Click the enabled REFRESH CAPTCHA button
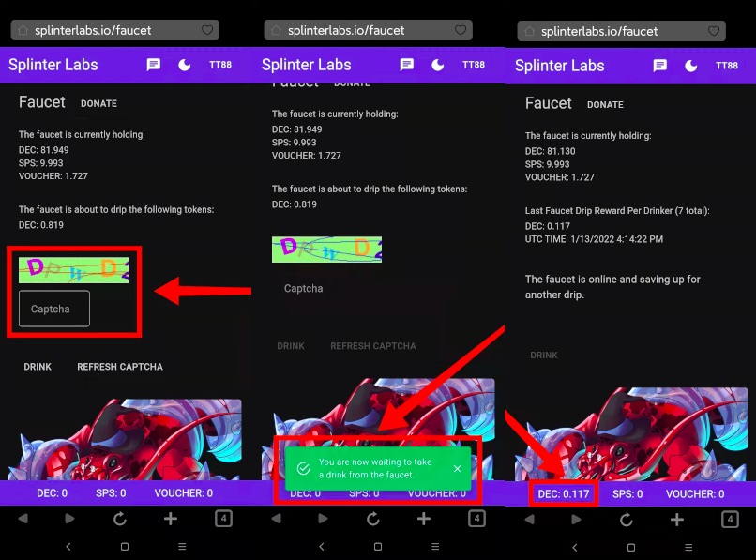This screenshot has width=756, height=560. pyautogui.click(x=120, y=367)
